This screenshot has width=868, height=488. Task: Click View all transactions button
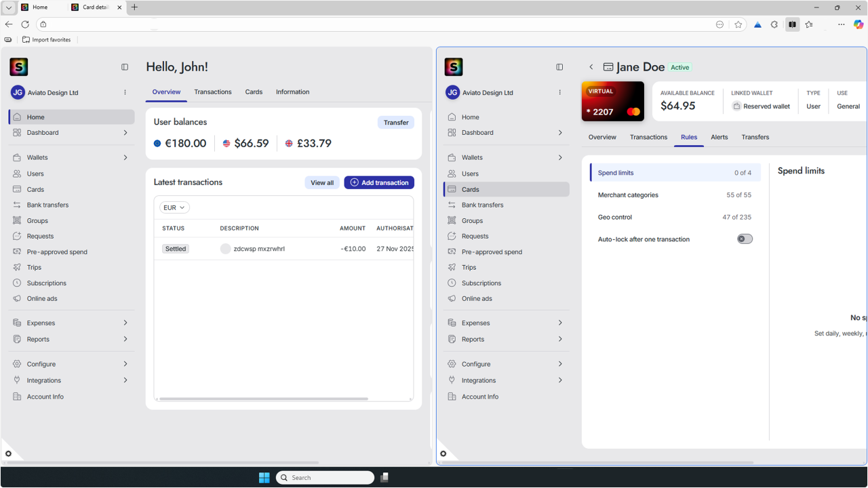point(322,182)
